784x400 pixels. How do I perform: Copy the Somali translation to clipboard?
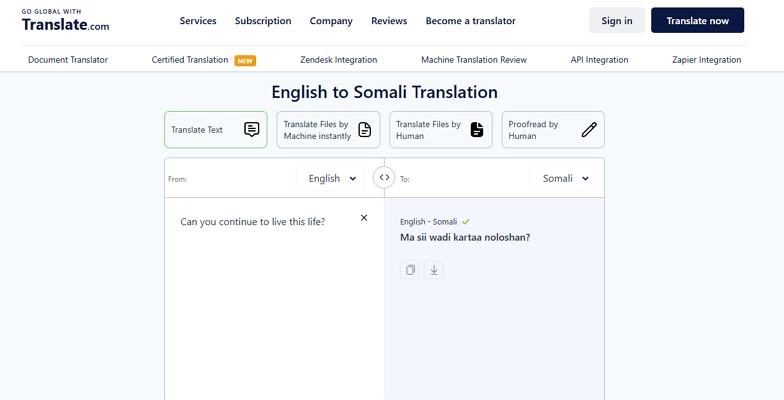pos(410,270)
